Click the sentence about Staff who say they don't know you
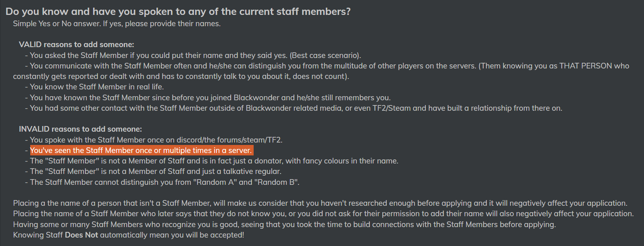Viewport: 644px width, 246px height. coord(323,214)
